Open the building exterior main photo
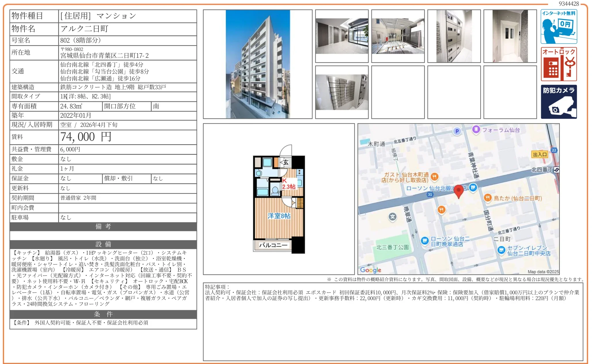This screenshot has width=592, height=364. coord(257,64)
